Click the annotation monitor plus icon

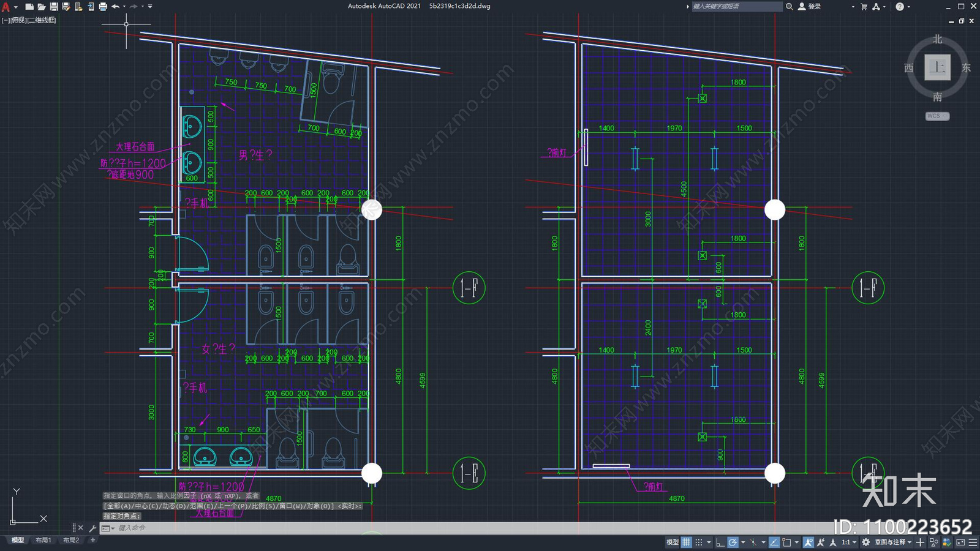point(920,542)
